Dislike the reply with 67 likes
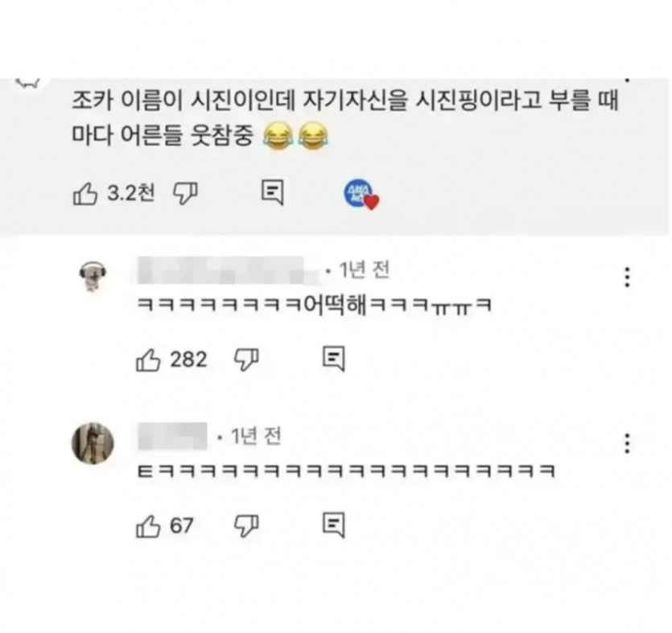 (246, 525)
